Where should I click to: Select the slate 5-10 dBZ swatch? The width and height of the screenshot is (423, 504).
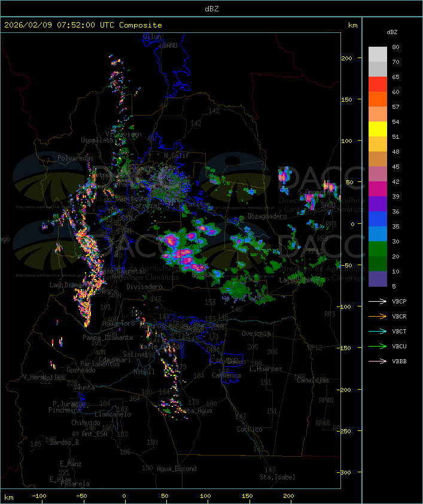[x=378, y=279]
